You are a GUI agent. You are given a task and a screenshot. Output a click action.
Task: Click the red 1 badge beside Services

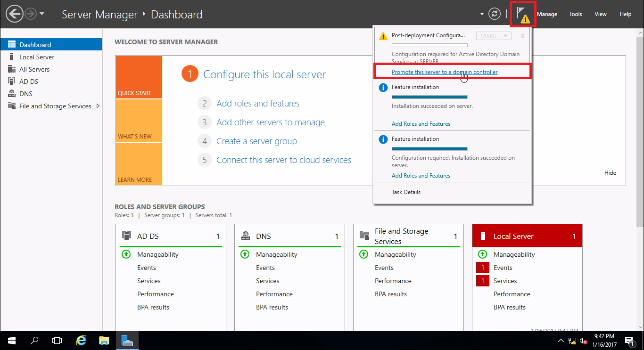[x=482, y=281]
